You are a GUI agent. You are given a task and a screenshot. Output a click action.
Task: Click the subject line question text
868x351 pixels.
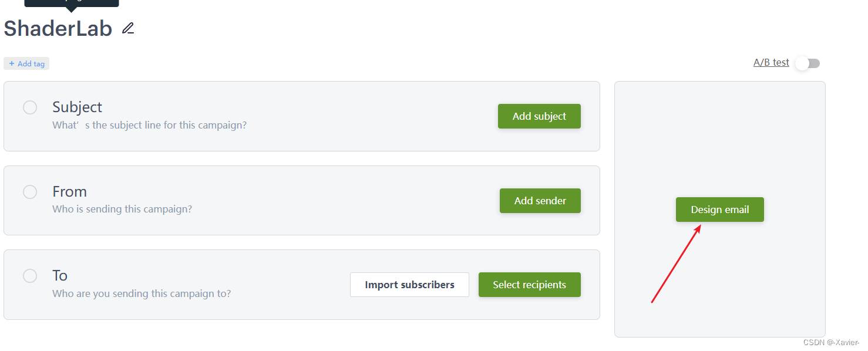[149, 125]
